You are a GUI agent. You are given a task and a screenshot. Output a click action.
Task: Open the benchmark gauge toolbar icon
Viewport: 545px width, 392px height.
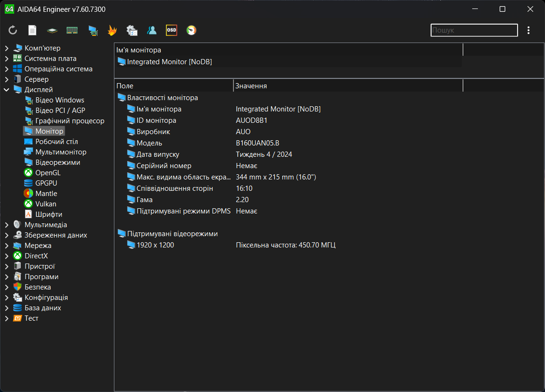click(x=191, y=30)
